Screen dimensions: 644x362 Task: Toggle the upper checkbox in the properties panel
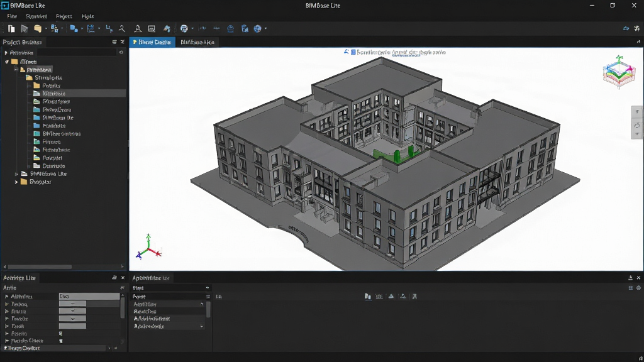click(61, 333)
